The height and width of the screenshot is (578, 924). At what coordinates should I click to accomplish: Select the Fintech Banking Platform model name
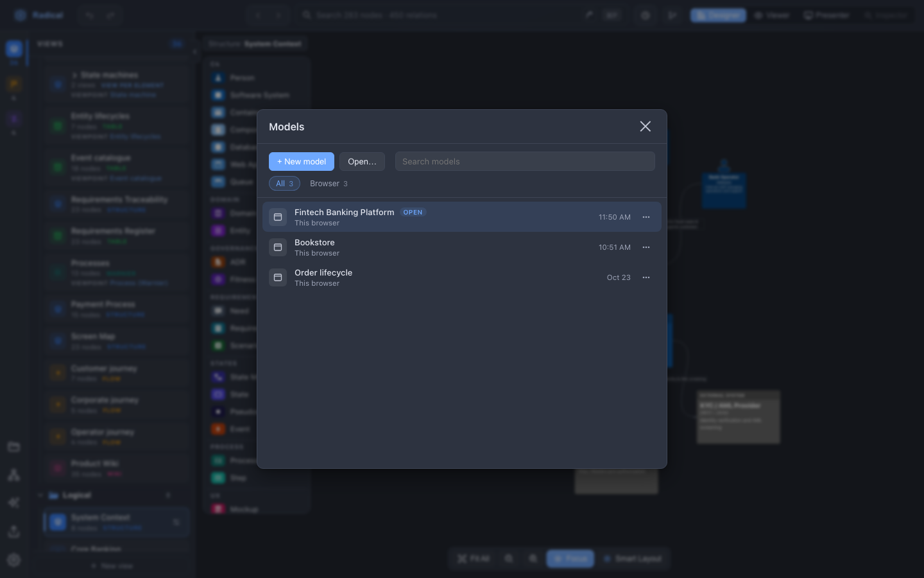click(x=344, y=212)
